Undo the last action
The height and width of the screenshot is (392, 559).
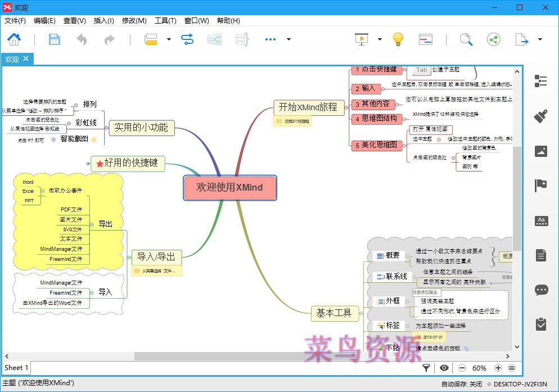[81, 39]
